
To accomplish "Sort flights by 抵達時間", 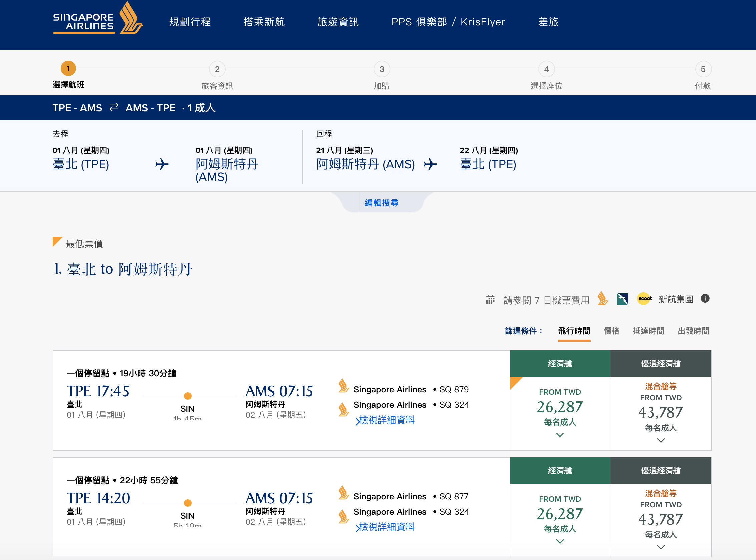I will click(648, 331).
